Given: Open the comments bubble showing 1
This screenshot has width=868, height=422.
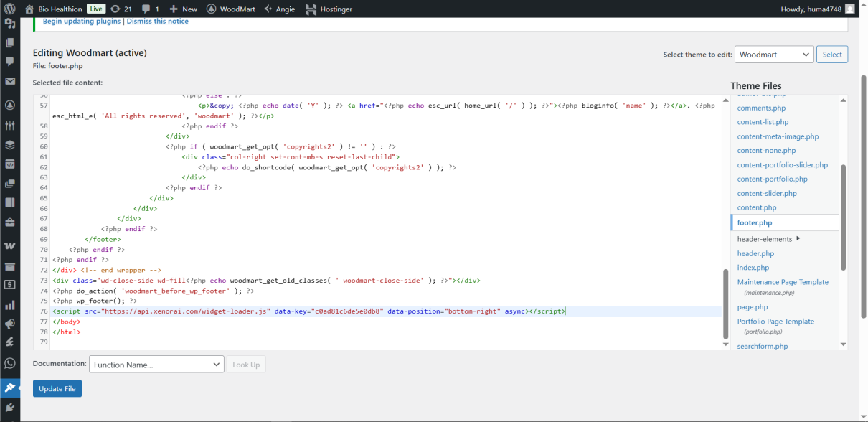Looking at the screenshot, I should [151, 9].
